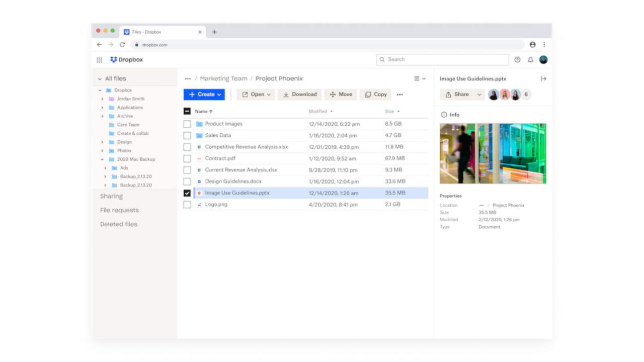Image resolution: width=644 pixels, height=362 pixels.
Task: Click the Copy button
Action: pos(375,95)
